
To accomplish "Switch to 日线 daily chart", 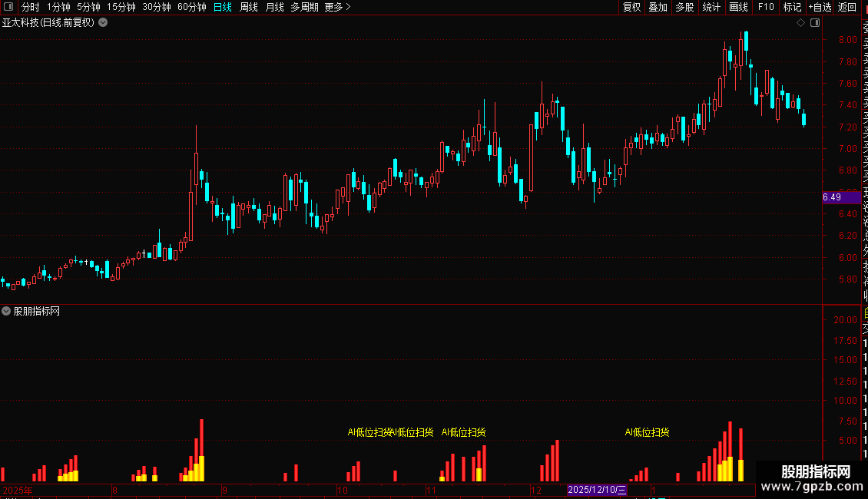I will (223, 7).
